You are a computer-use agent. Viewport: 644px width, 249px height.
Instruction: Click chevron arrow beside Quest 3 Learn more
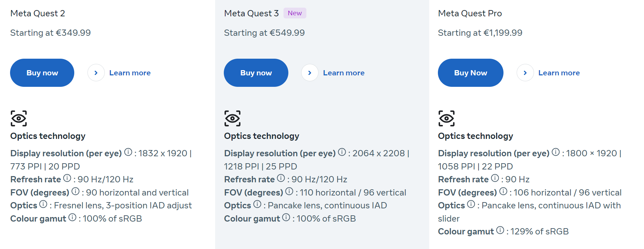coord(310,73)
